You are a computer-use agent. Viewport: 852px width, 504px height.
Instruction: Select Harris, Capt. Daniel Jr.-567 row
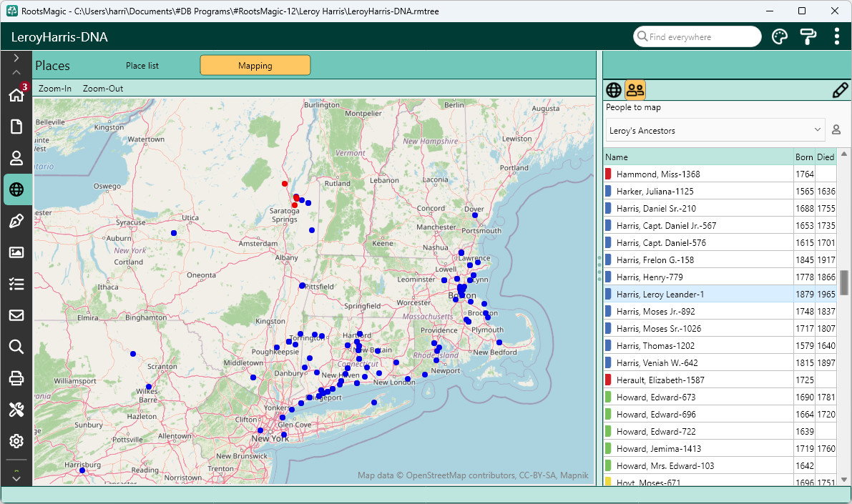click(x=720, y=225)
